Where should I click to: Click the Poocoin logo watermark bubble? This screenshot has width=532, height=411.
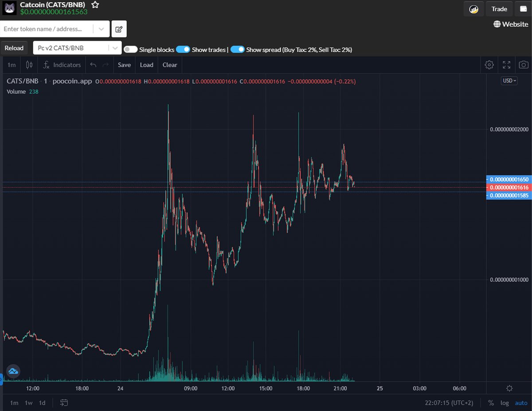pos(13,371)
